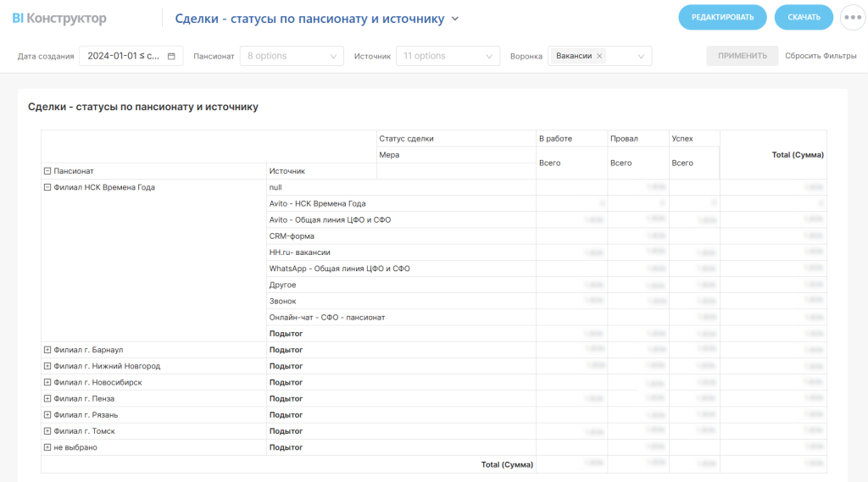Expand the Филиал г. Томск row

(47, 431)
